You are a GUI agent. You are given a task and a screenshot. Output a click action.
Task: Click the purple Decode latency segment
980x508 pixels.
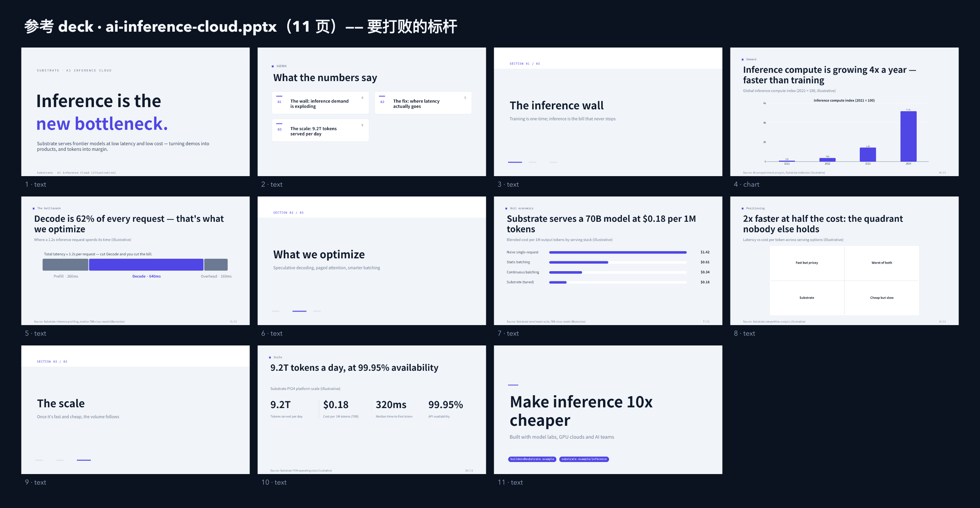click(146, 264)
